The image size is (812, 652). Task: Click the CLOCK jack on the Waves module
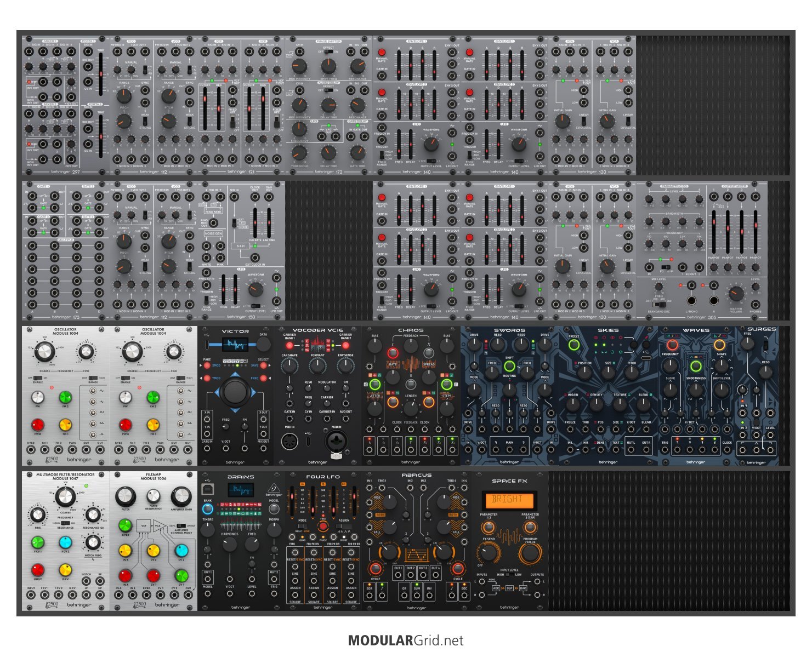(x=727, y=450)
